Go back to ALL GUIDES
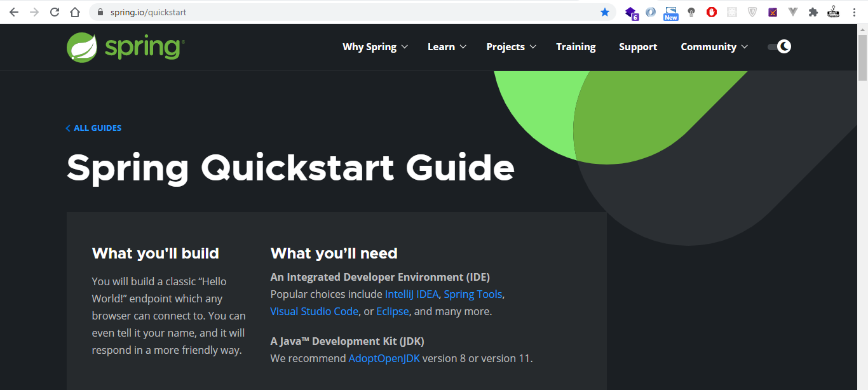This screenshot has width=868, height=390. (x=93, y=128)
